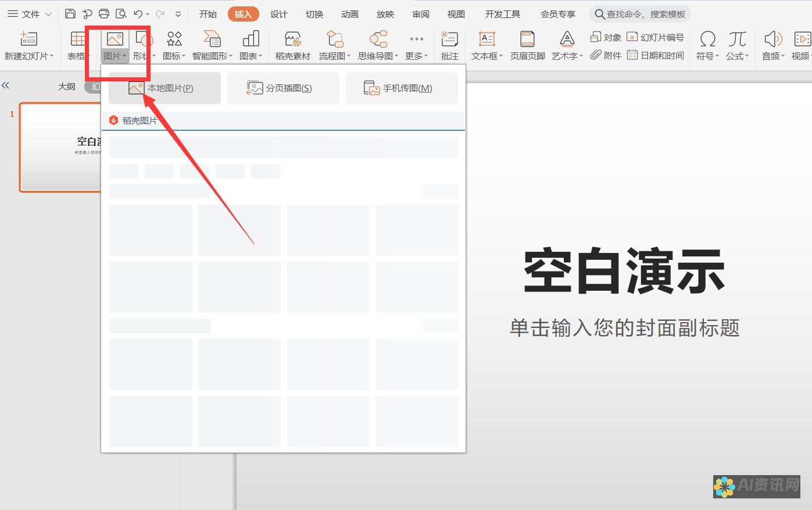Click the 图标 icons tool
The height and width of the screenshot is (510, 812).
(174, 39)
